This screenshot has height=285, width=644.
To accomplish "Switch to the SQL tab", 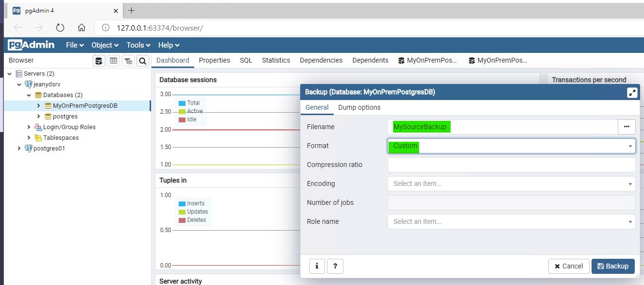I will 246,61.
